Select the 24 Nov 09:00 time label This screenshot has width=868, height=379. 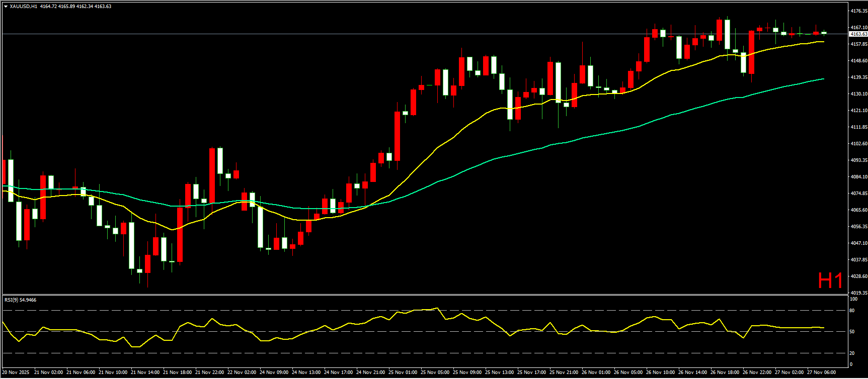pyautogui.click(x=274, y=372)
